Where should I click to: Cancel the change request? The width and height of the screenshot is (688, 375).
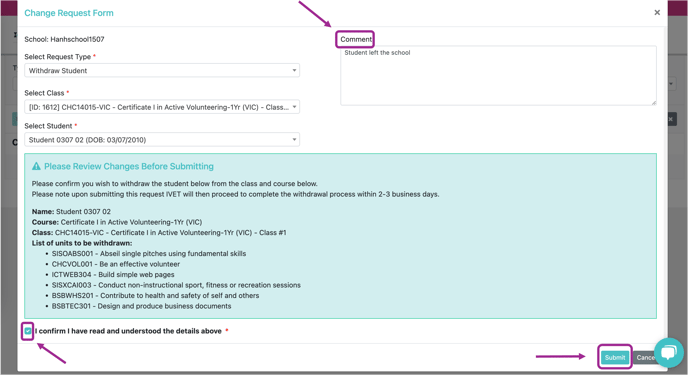pyautogui.click(x=644, y=357)
